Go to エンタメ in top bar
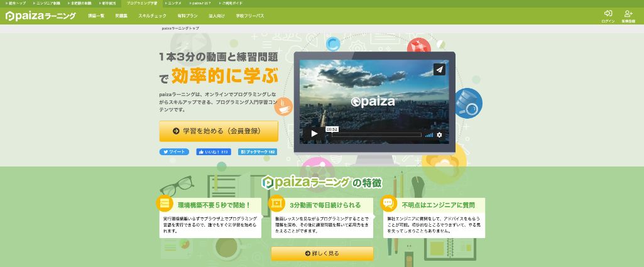 [173, 3]
